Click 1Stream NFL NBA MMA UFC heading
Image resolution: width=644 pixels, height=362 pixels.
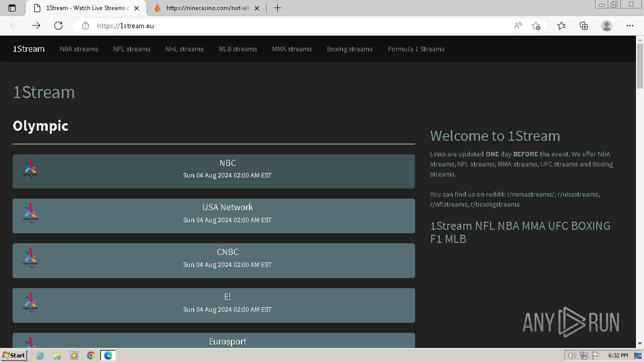520,232
